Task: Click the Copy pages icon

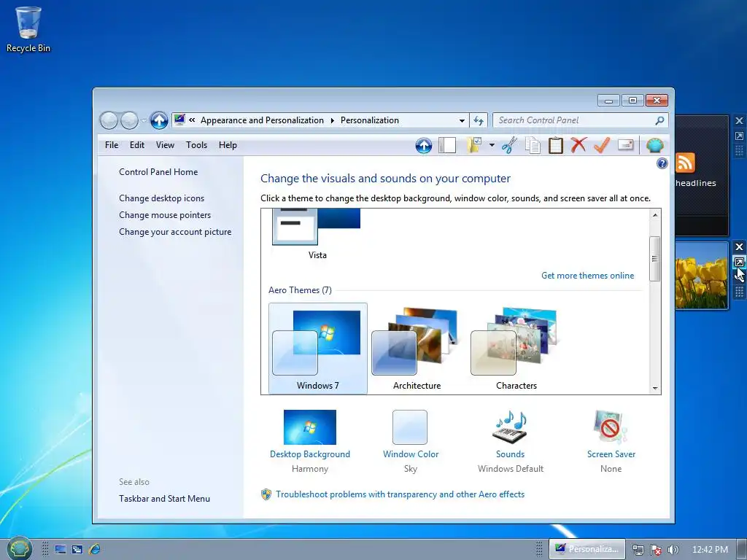Action: (533, 145)
